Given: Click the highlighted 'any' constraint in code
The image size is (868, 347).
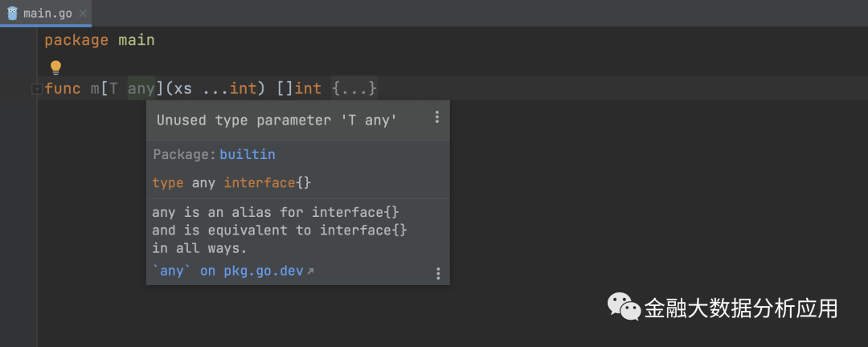Looking at the screenshot, I should coord(141,88).
